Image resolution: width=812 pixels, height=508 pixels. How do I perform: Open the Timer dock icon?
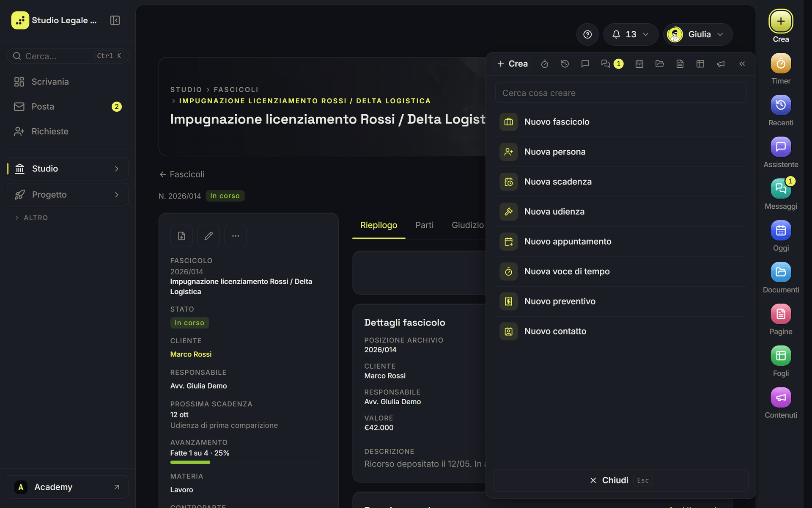[x=781, y=63]
